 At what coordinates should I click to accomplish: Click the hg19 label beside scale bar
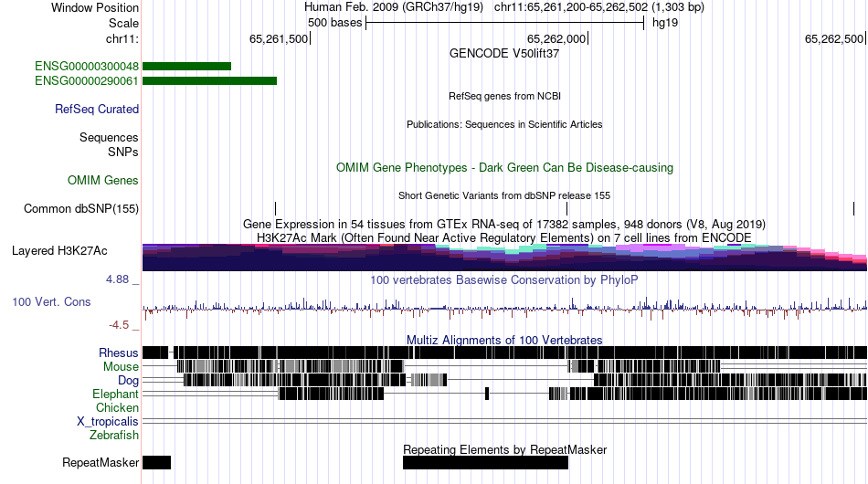[x=665, y=23]
